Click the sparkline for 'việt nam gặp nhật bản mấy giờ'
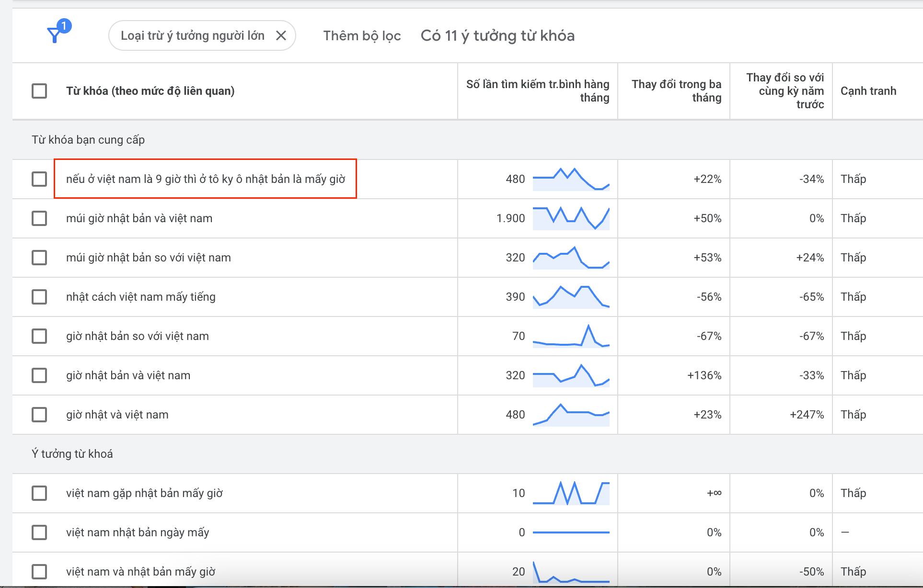The image size is (923, 588). [571, 493]
